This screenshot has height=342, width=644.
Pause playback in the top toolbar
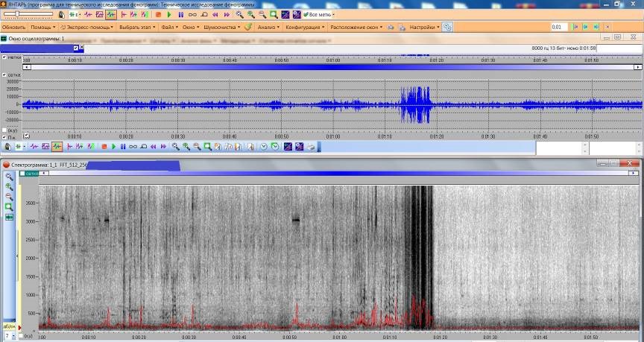pos(180,15)
